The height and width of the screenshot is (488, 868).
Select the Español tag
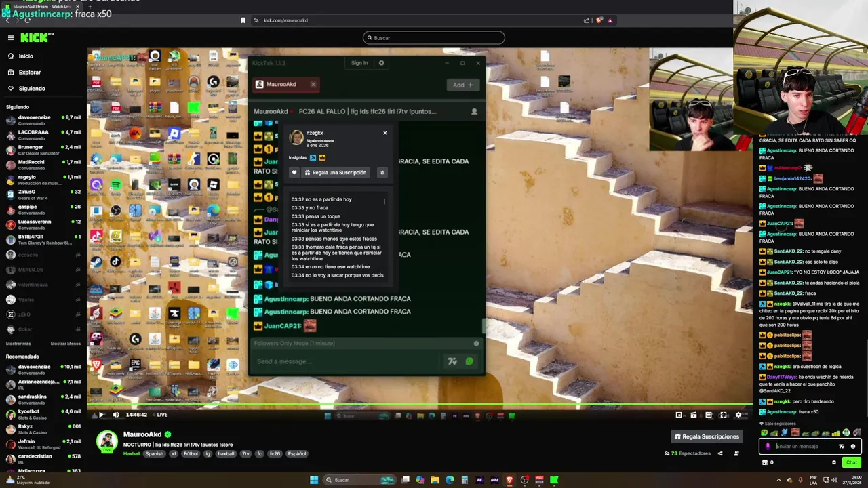297,454
